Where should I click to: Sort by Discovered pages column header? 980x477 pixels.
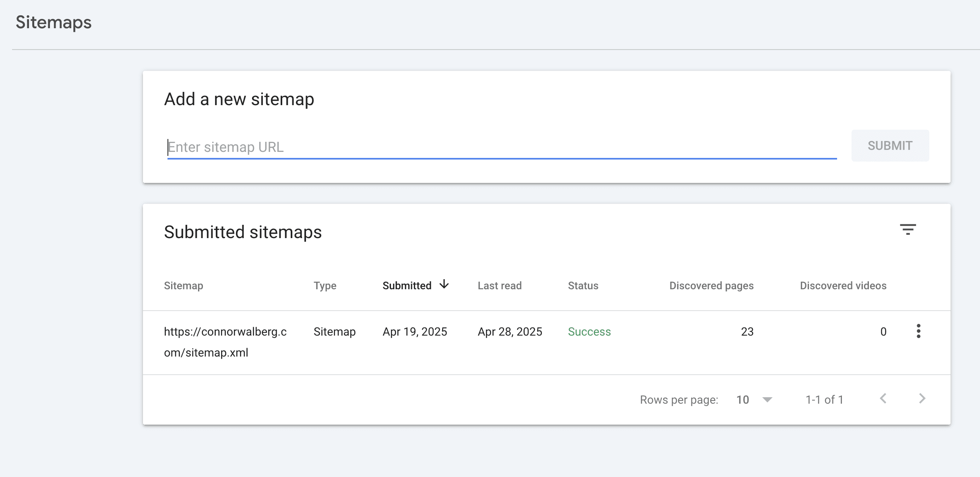coord(711,286)
